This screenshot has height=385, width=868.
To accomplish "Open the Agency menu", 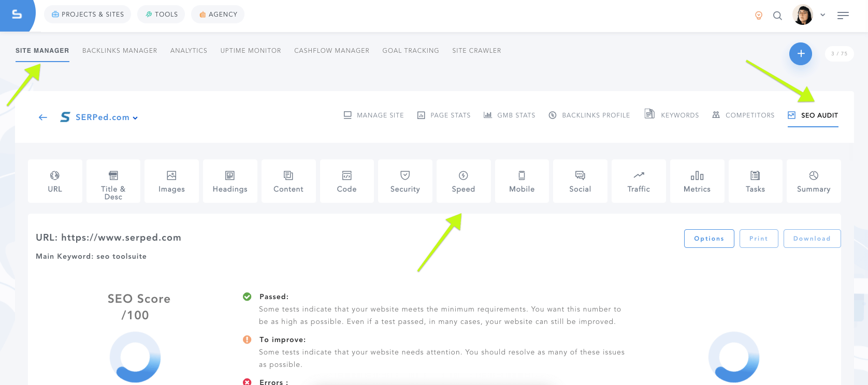I will pos(218,14).
